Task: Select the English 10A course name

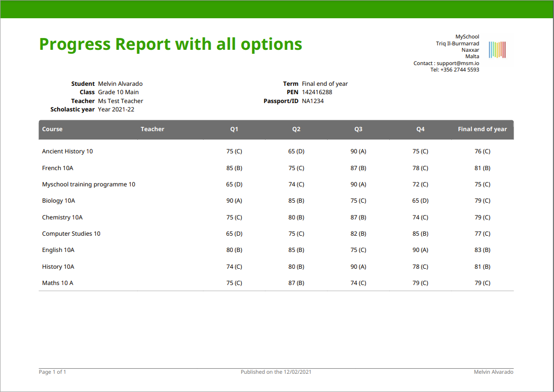Action: 58,250
